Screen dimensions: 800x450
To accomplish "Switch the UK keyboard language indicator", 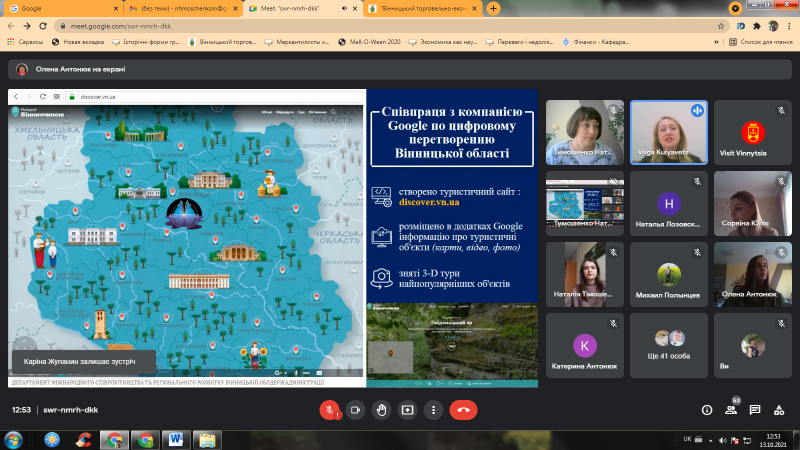I will (x=687, y=439).
